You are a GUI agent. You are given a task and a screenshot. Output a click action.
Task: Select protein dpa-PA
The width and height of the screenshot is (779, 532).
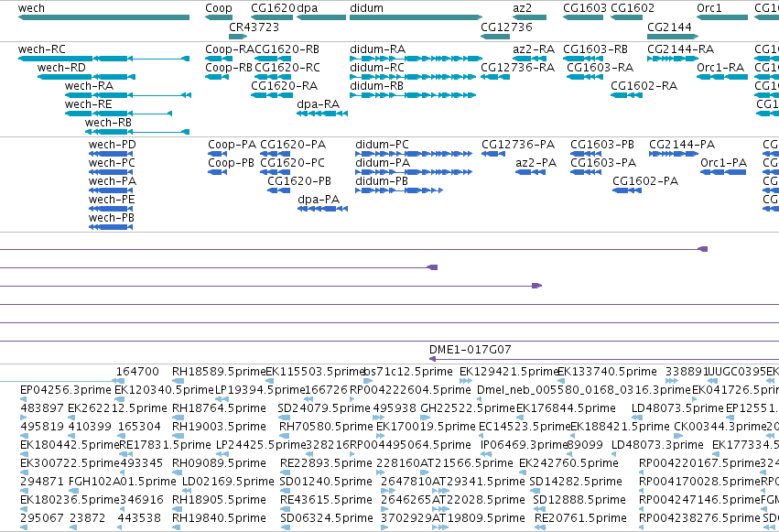coord(322,209)
